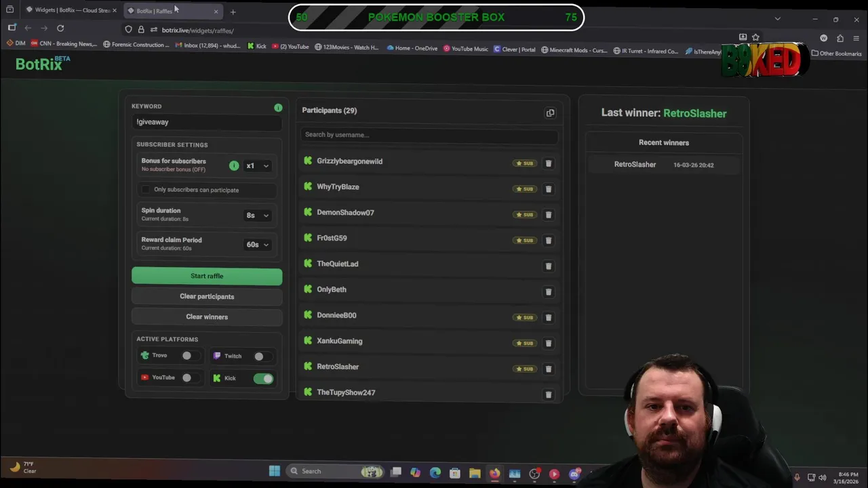The width and height of the screenshot is (868, 488).
Task: Open Microsoft Edge from taskbar
Action: (x=435, y=472)
